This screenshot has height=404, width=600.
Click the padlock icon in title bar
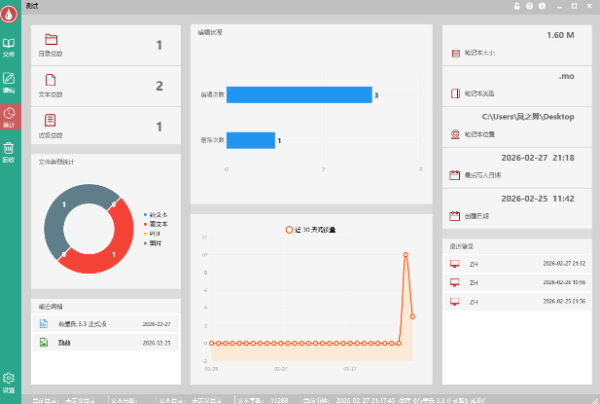517,6
